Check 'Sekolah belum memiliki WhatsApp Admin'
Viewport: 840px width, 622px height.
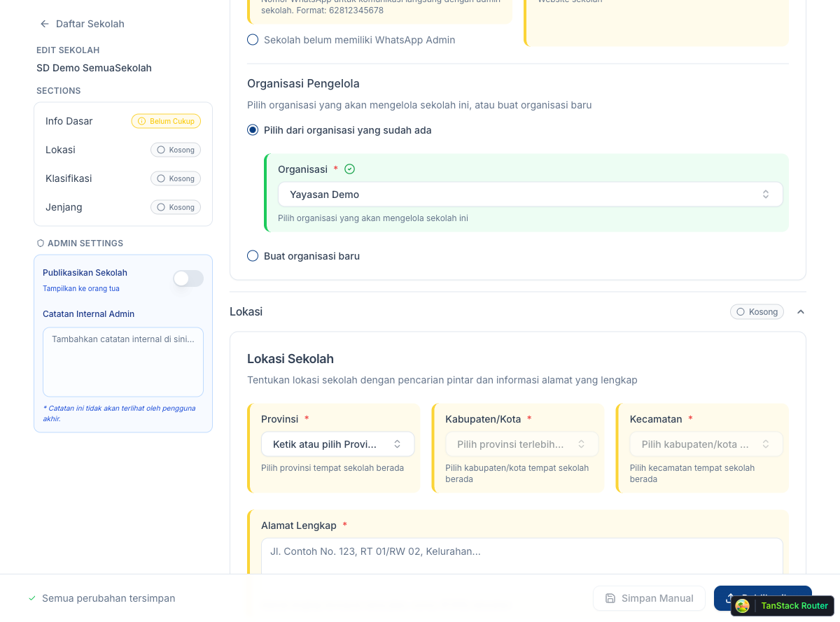click(x=253, y=40)
